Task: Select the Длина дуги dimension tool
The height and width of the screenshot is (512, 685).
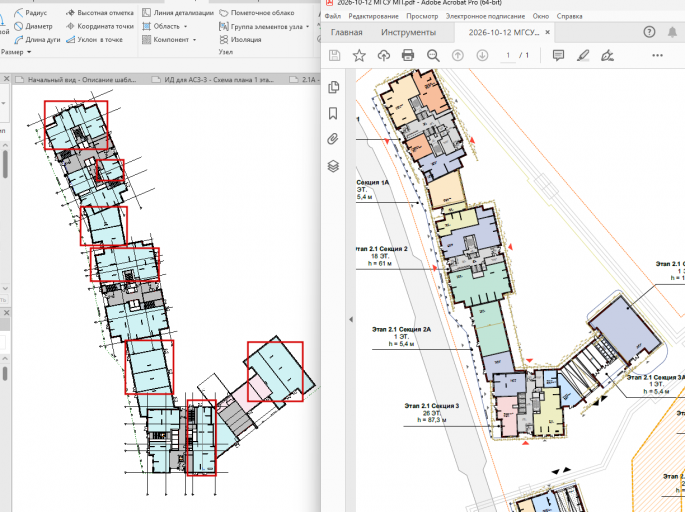Action: pyautogui.click(x=37, y=40)
